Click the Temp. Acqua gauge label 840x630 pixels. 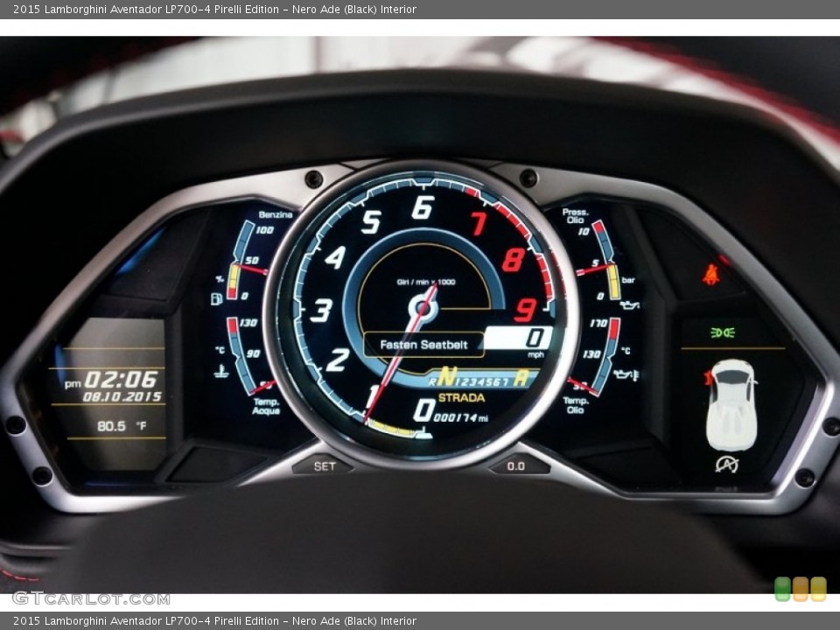pos(266,406)
